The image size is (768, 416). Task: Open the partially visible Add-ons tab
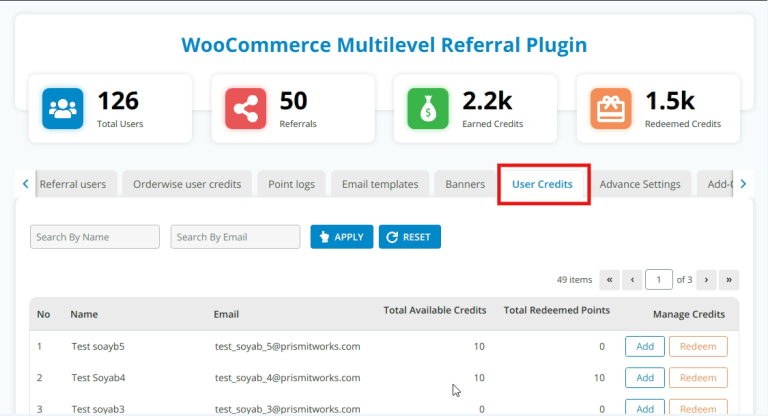tap(715, 184)
